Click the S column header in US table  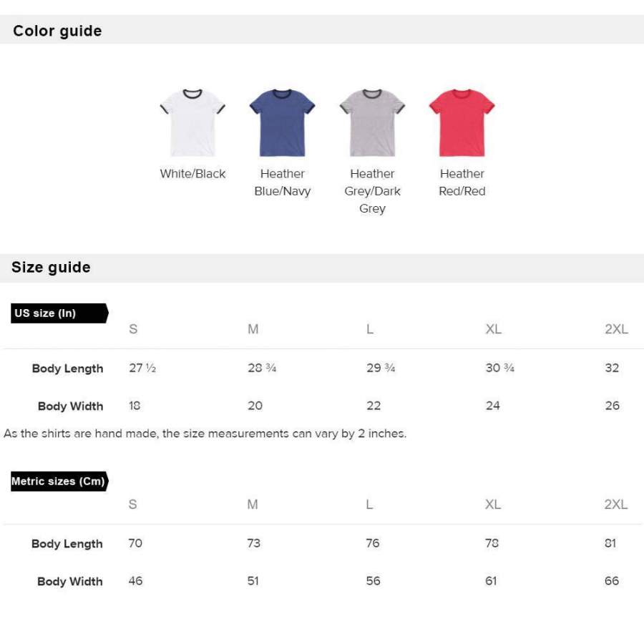pyautogui.click(x=133, y=329)
